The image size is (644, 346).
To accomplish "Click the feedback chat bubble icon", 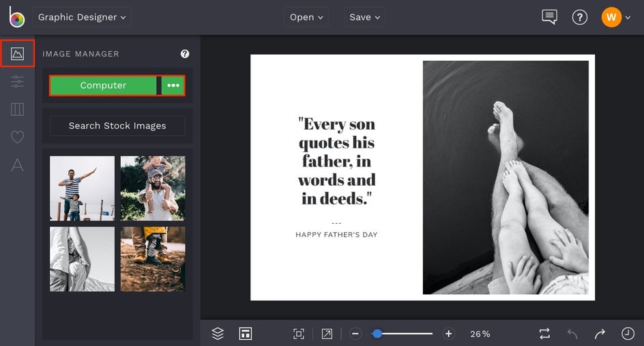I will tap(550, 17).
